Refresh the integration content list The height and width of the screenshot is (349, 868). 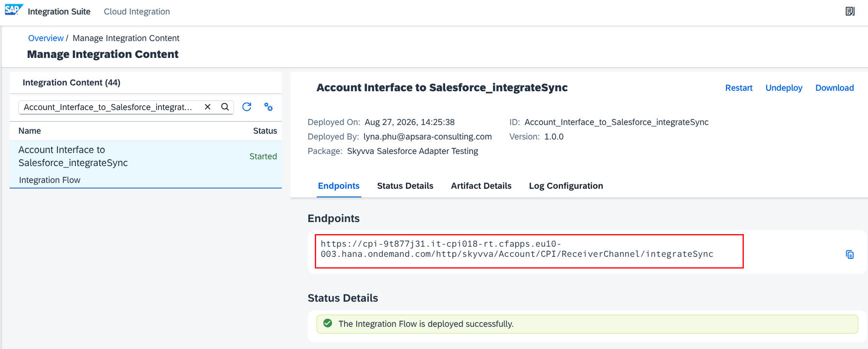tap(247, 107)
